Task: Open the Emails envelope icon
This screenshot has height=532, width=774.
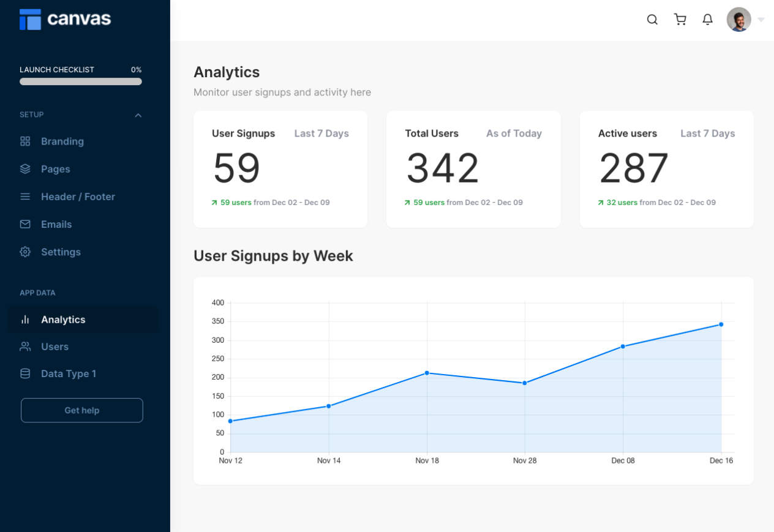Action: point(25,224)
